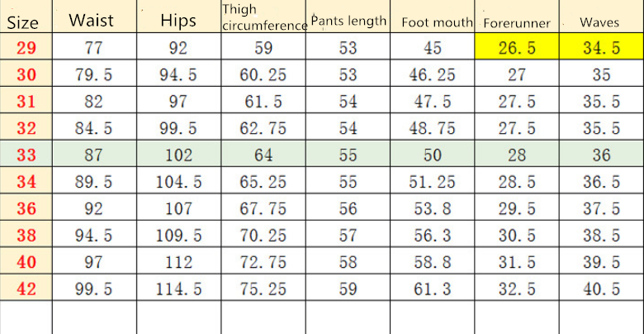Click the size 33 row label

(26, 155)
